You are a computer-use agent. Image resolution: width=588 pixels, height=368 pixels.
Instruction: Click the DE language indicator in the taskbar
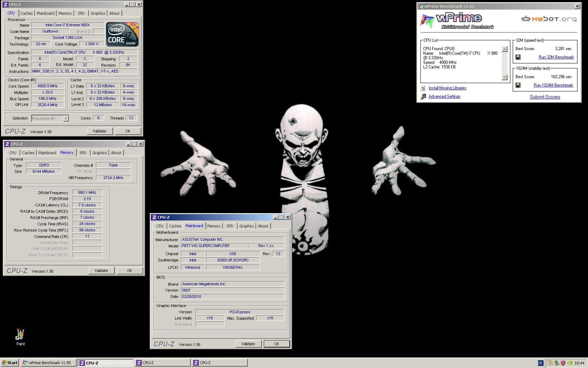pyautogui.click(x=540, y=363)
